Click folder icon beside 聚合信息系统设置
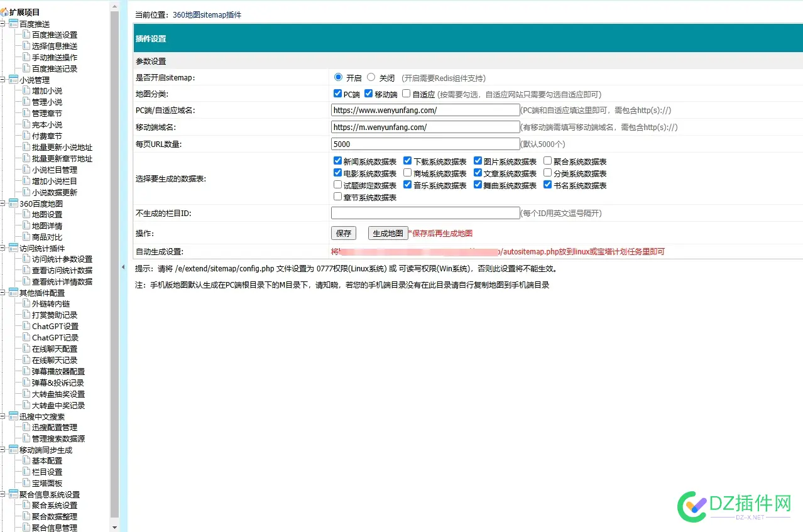 pos(13,494)
